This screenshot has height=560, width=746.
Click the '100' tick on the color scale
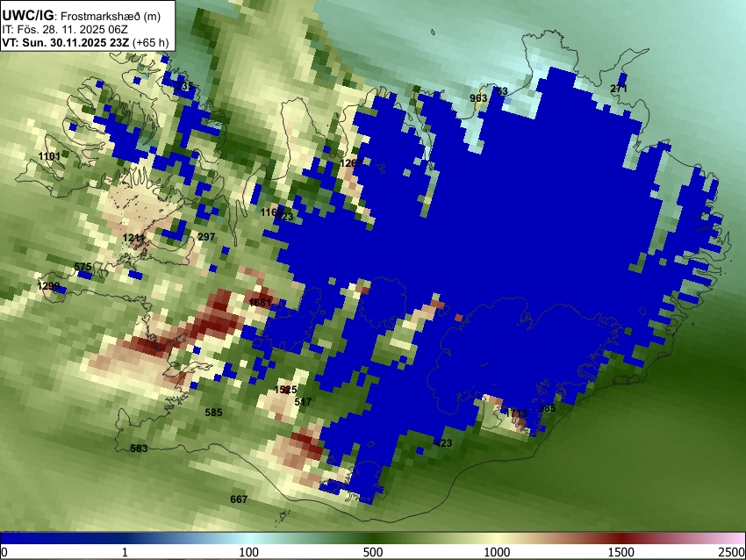[248, 552]
